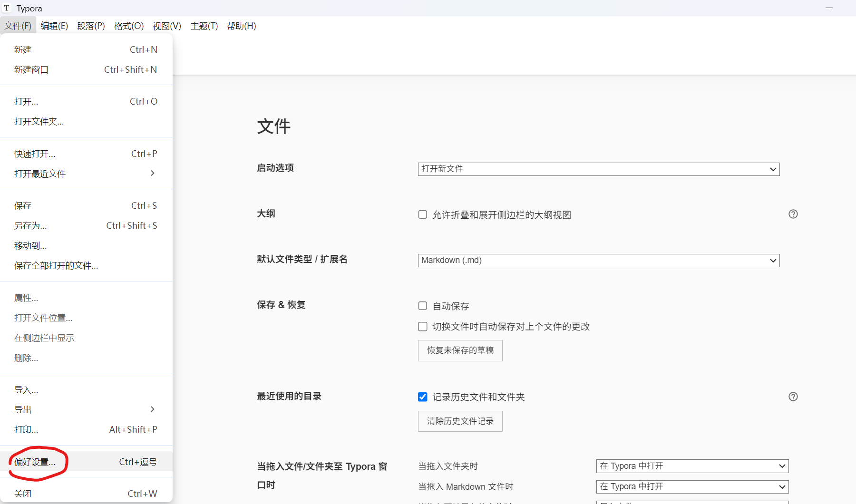856x504 pixels.
Task: Click the Typora app icon in title bar
Action: tap(7, 8)
